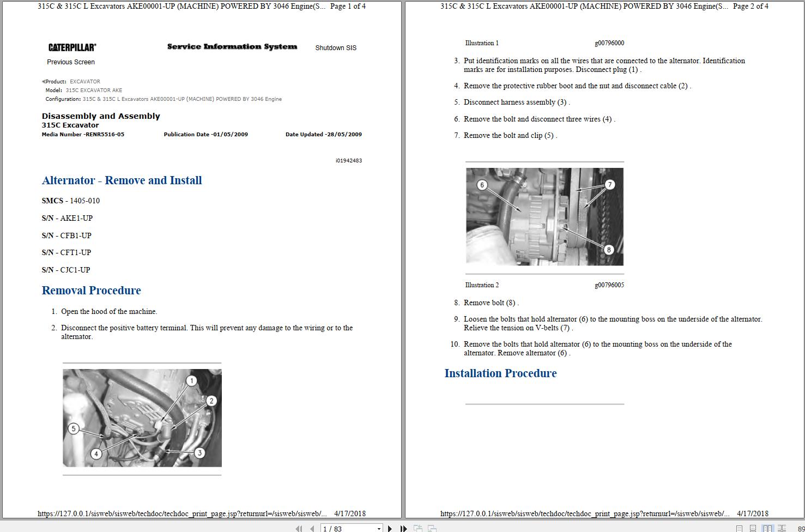Click the go to next view icon
The image size is (805, 532).
pyautogui.click(x=432, y=528)
